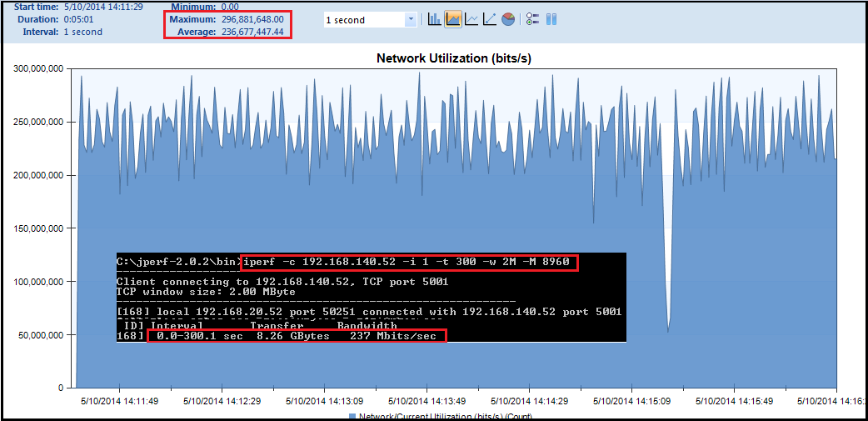868x421 pixels.
Task: Click the Start time value
Action: 103,7
